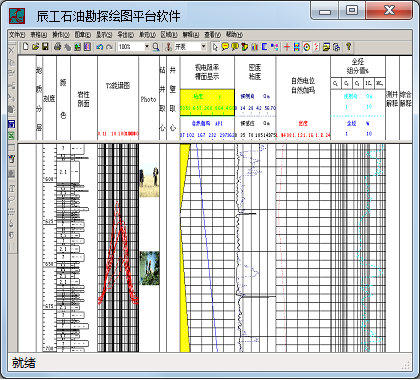Screen dimensions: 420x380
Task: Open help via question mark icon
Action: point(348,46)
